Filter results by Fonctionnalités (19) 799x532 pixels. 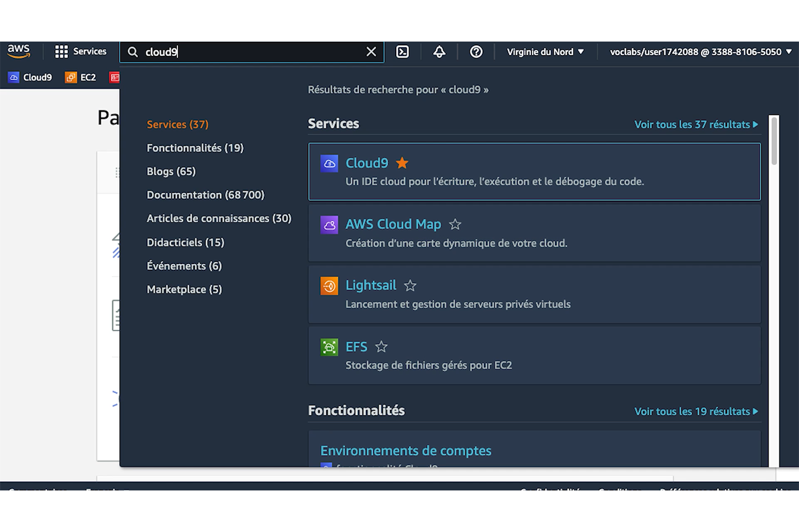(195, 148)
